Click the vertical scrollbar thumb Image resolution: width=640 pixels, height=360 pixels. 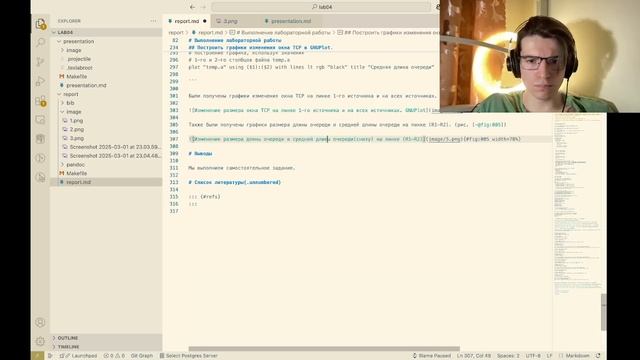point(604,312)
